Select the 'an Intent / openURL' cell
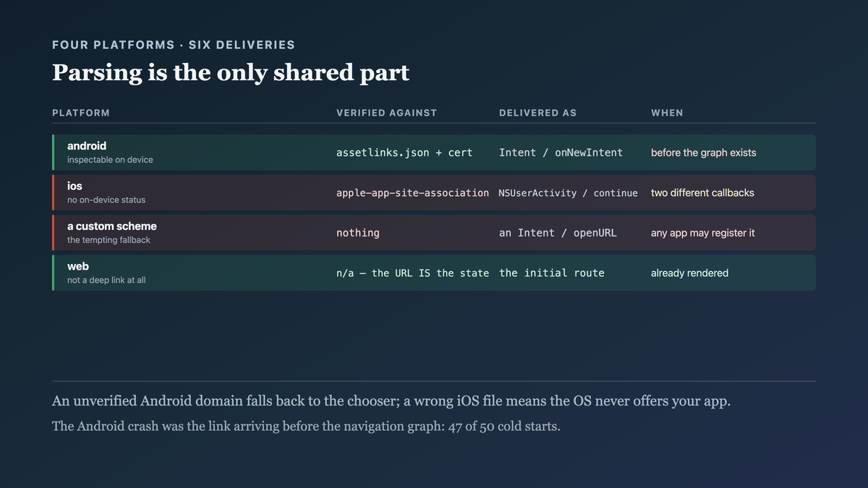This screenshot has height=488, width=868. pyautogui.click(x=558, y=233)
